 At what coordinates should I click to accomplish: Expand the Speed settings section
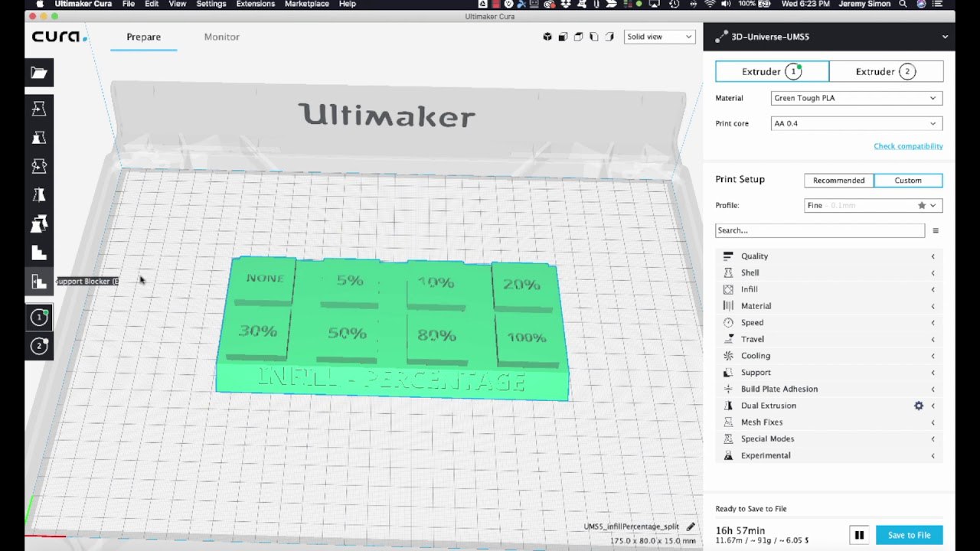[x=829, y=322]
